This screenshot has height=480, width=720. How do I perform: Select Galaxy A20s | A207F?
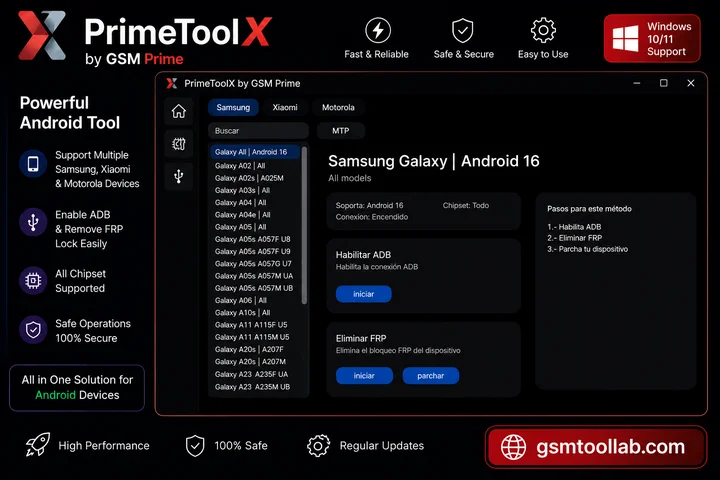click(x=255, y=350)
